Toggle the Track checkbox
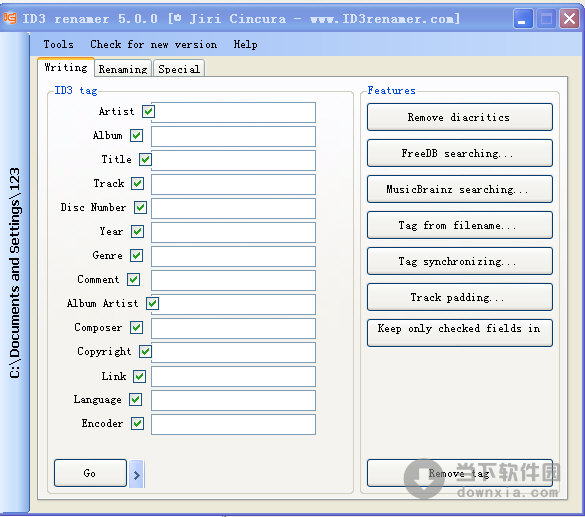The image size is (585, 517). 138,184
